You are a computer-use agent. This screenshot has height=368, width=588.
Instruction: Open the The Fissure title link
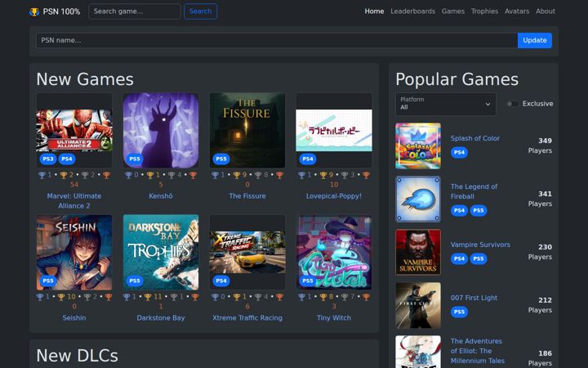247,196
